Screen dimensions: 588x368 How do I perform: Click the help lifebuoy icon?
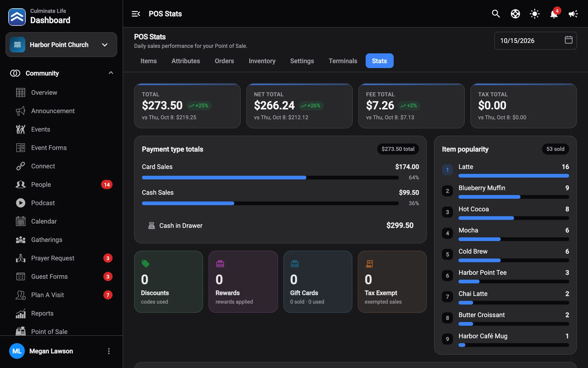click(x=515, y=14)
